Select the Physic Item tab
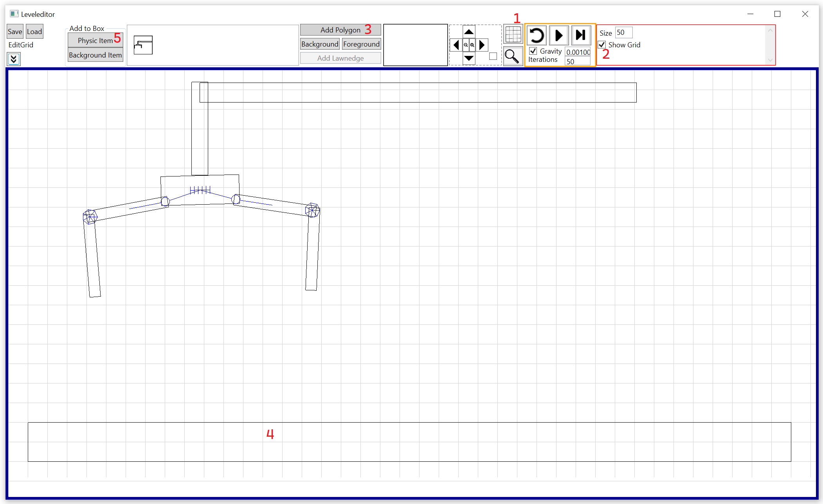 [95, 40]
